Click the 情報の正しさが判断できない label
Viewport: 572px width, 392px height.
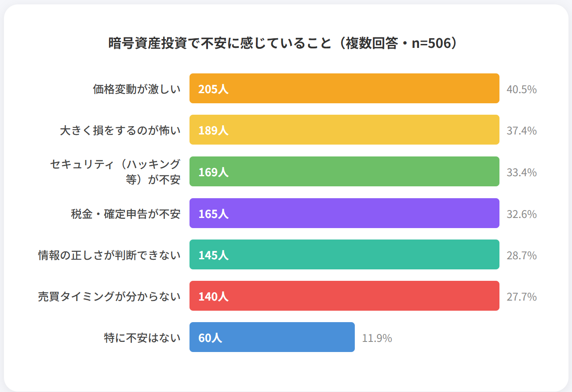pyautogui.click(x=109, y=255)
